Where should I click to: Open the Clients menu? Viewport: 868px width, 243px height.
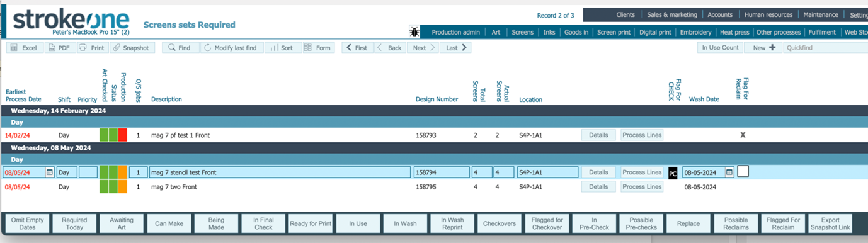point(625,14)
